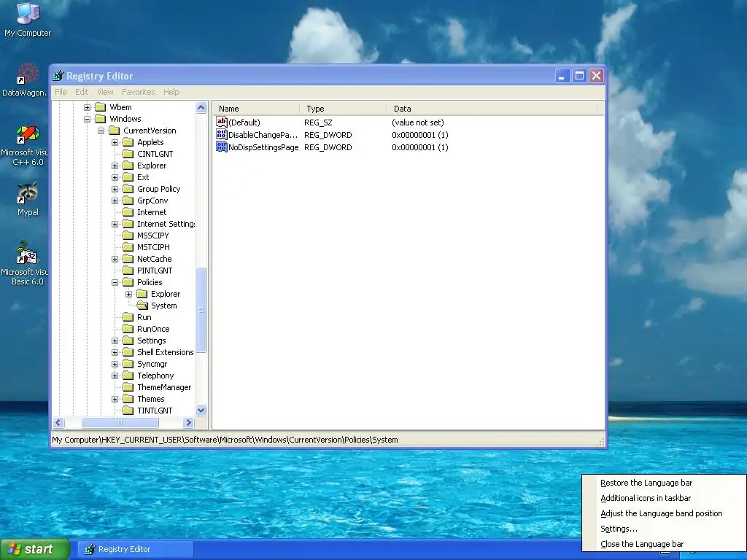This screenshot has height=560, width=747.
Task: Launch Microsoft Visual Basic 6.0 shortcut
Action: coord(25,263)
